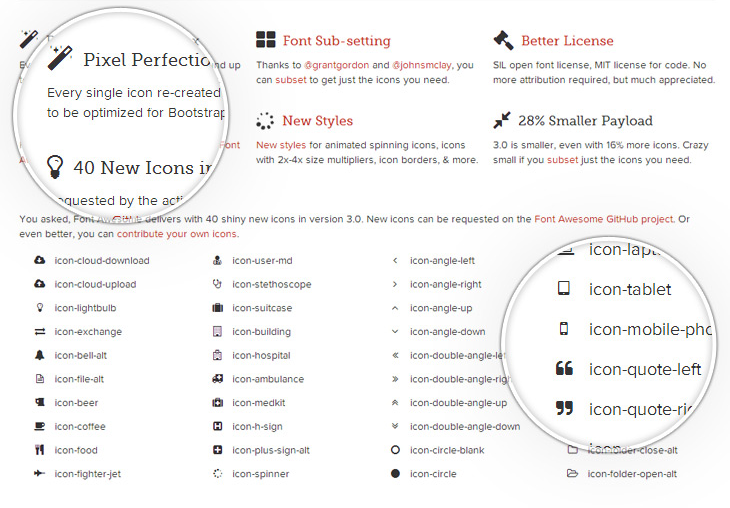The width and height of the screenshot is (730, 508).
Task: Click the icon-circle-blank label
Action: click(x=447, y=450)
